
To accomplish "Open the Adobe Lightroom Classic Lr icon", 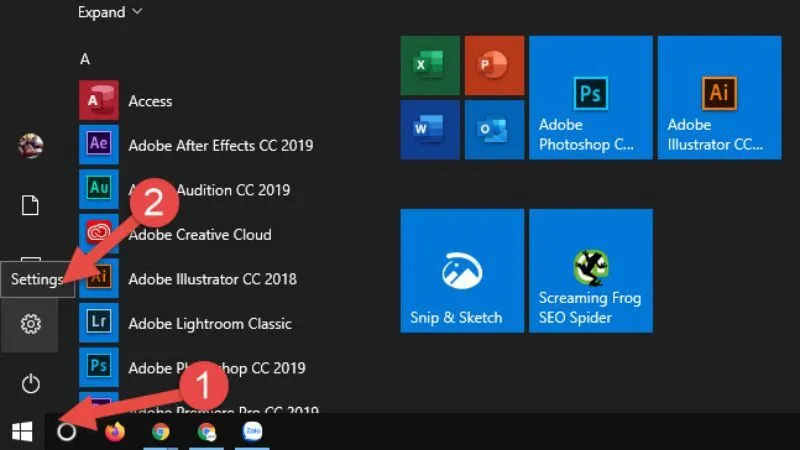I will (98, 322).
